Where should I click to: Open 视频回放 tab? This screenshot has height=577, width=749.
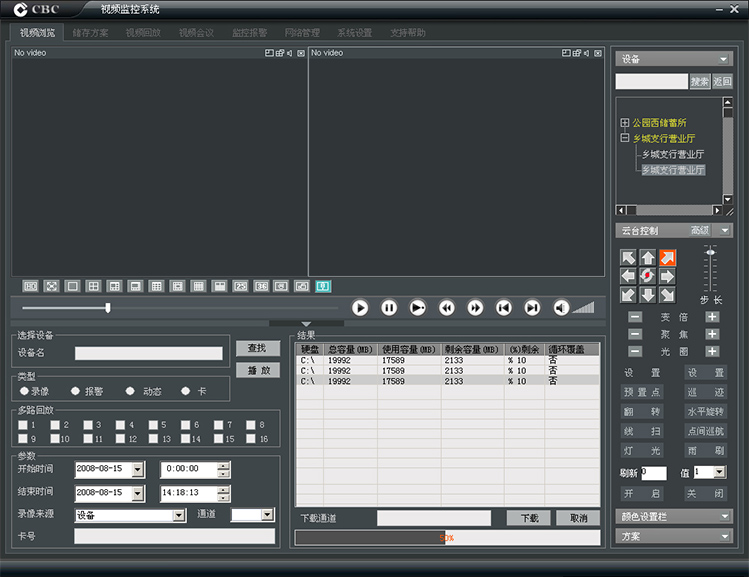click(x=143, y=32)
